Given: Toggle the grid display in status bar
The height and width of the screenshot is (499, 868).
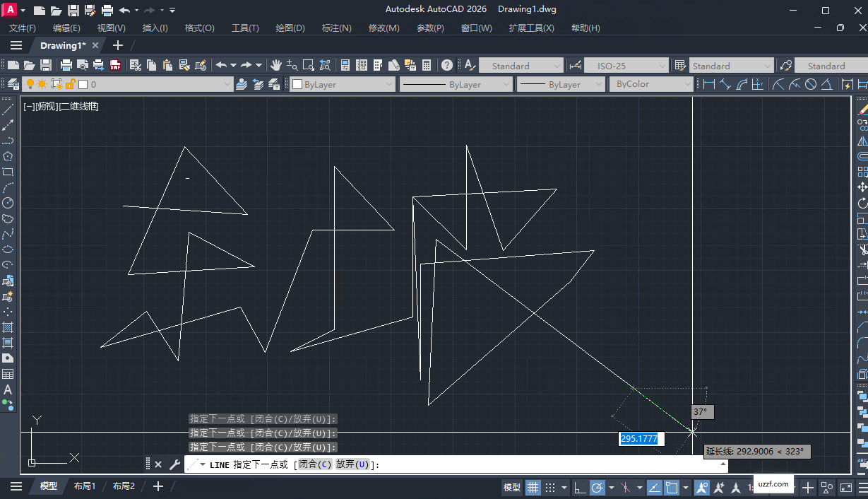Looking at the screenshot, I should [x=533, y=488].
